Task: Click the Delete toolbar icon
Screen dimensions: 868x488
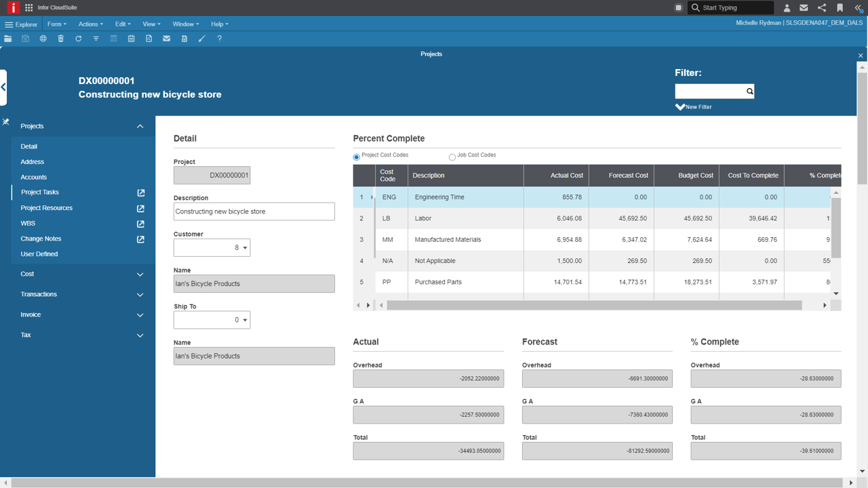Action: point(60,39)
